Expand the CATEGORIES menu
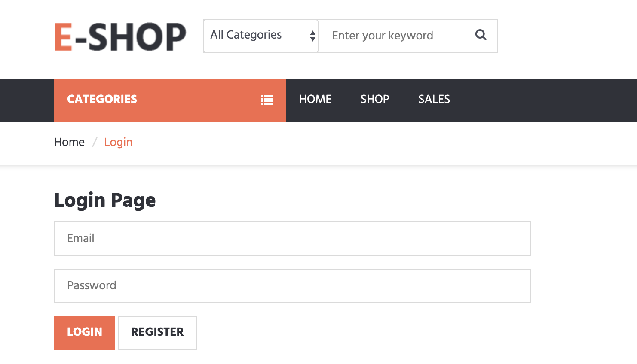The image size is (637, 364). pyautogui.click(x=102, y=100)
